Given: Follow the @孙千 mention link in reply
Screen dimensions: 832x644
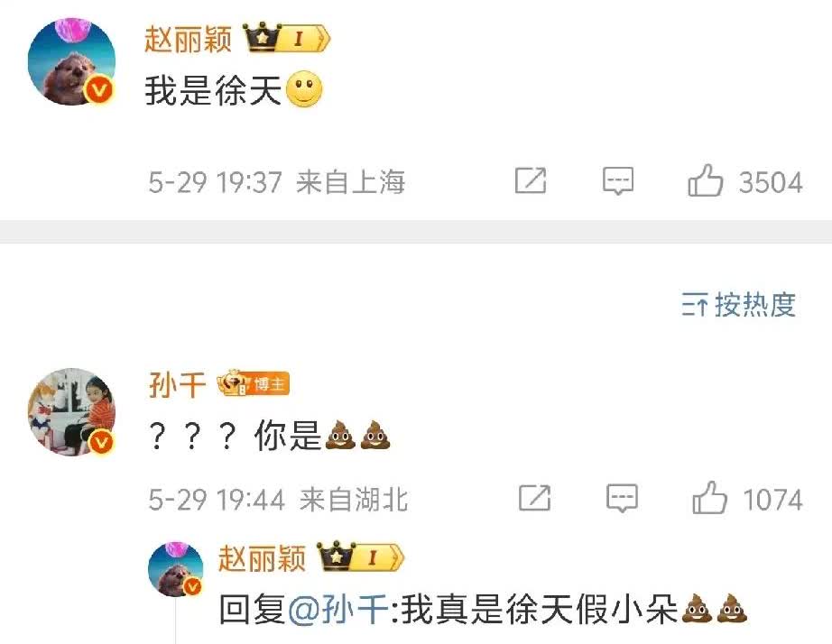Looking at the screenshot, I should (x=338, y=609).
